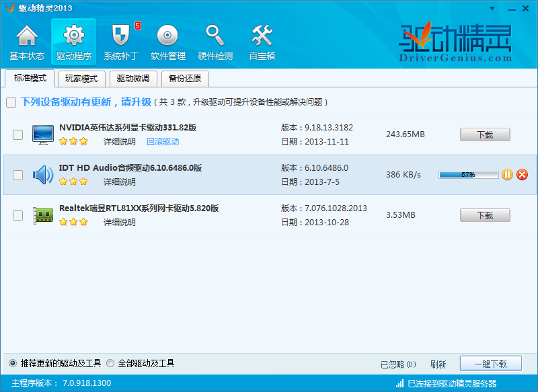
Task: Click the date 2013-11-11 text
Action: point(327,142)
